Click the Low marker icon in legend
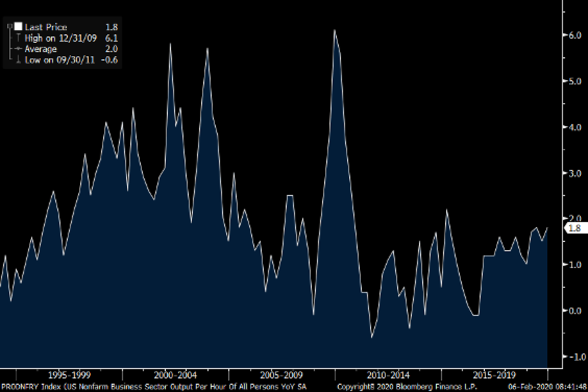Image resolution: width=588 pixels, height=392 pixels. click(18, 60)
